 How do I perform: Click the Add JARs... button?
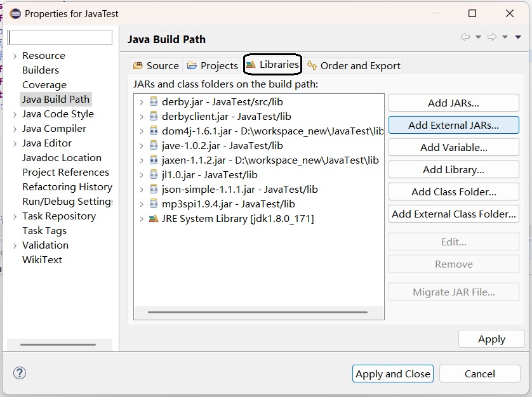[454, 103]
